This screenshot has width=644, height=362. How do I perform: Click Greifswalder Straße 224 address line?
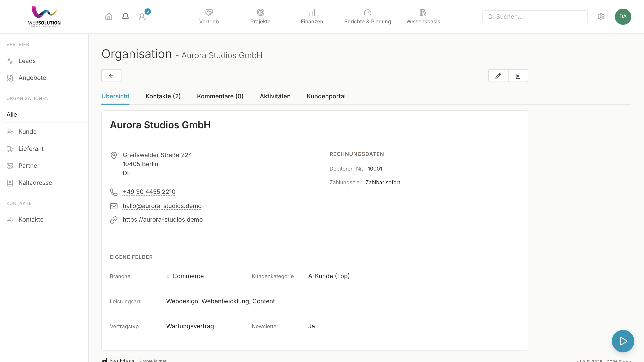point(157,155)
